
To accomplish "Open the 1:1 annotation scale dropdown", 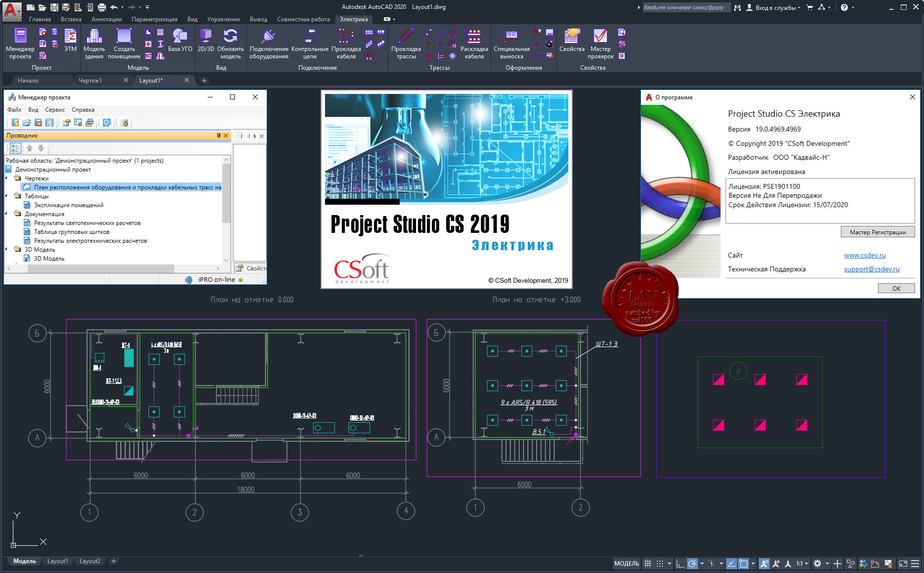I will (802, 563).
